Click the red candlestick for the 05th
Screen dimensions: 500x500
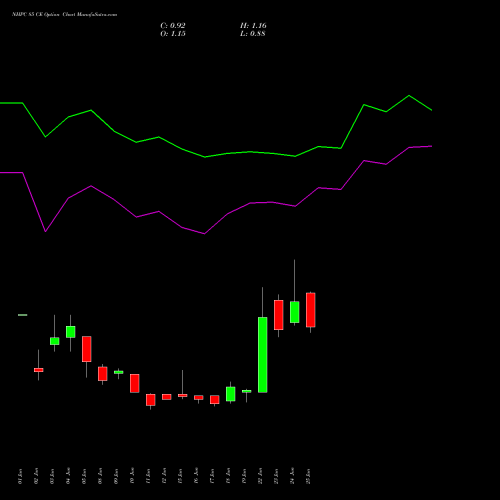(87, 349)
